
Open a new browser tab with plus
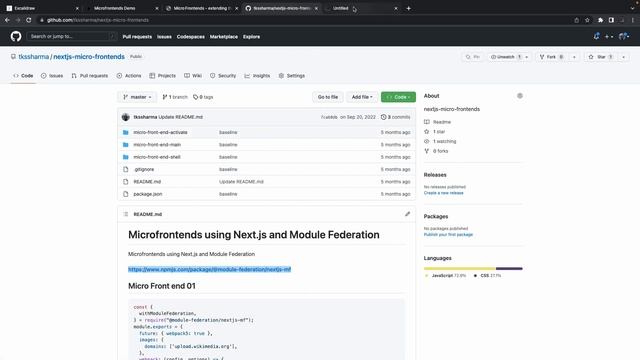pos(408,8)
